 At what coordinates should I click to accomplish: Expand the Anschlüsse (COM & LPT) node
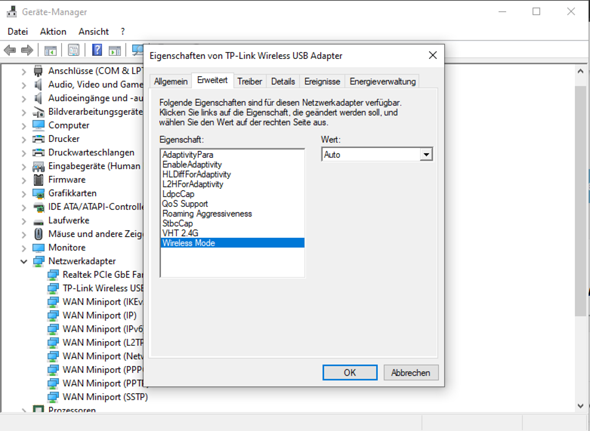tap(24, 71)
